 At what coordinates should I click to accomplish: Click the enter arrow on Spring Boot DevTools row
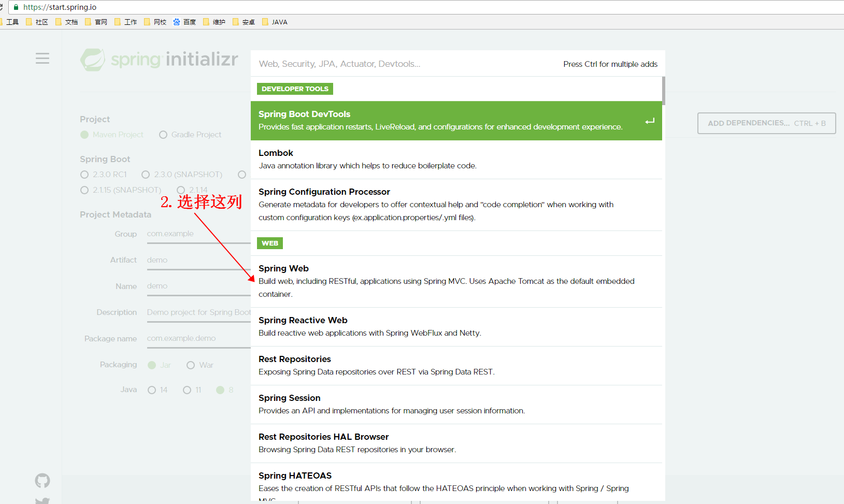[x=649, y=121]
